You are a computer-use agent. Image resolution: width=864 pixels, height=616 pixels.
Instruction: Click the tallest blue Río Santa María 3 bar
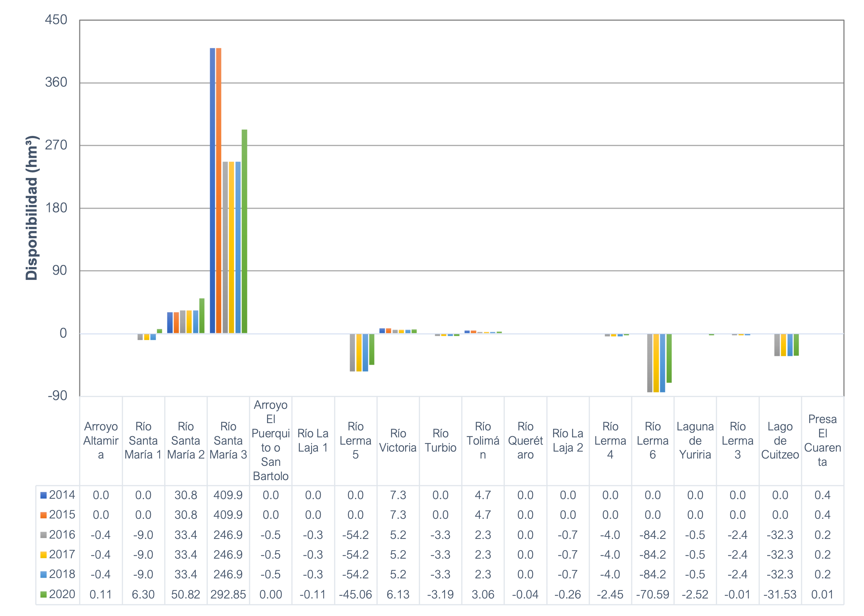coord(212,190)
